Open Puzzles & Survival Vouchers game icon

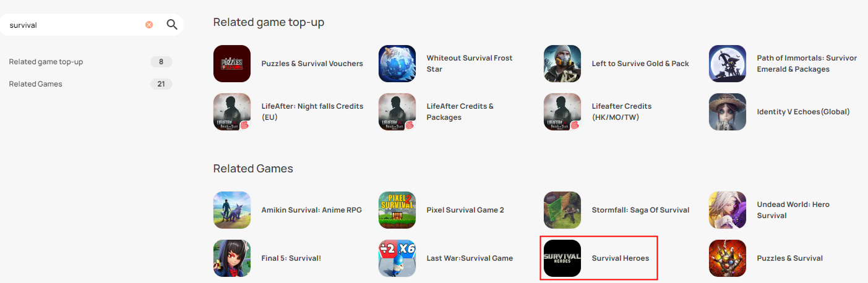click(x=232, y=64)
